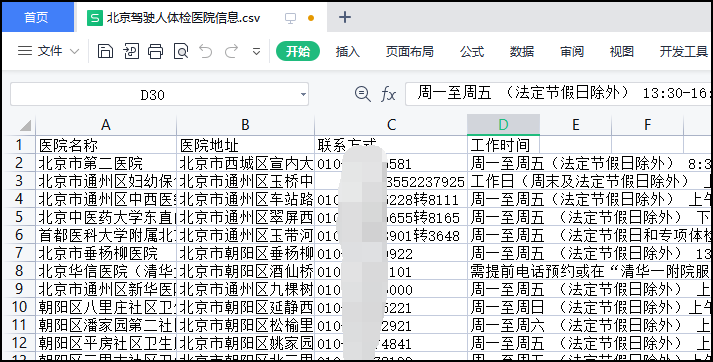Click cell 需提前电话预约或在
Image resolution: width=713 pixels, height=362 pixels.
pos(590,272)
